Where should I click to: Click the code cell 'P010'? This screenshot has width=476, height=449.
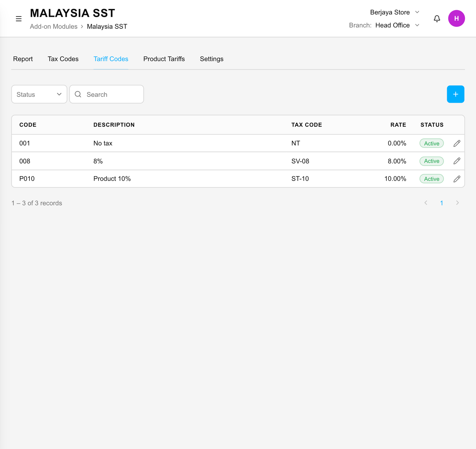pyautogui.click(x=27, y=179)
